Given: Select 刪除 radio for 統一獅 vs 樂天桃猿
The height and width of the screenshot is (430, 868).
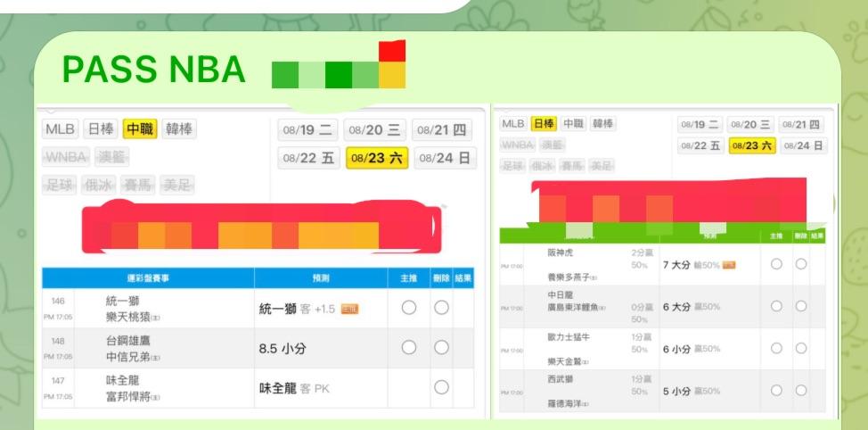Looking at the screenshot, I should pyautogui.click(x=441, y=308).
